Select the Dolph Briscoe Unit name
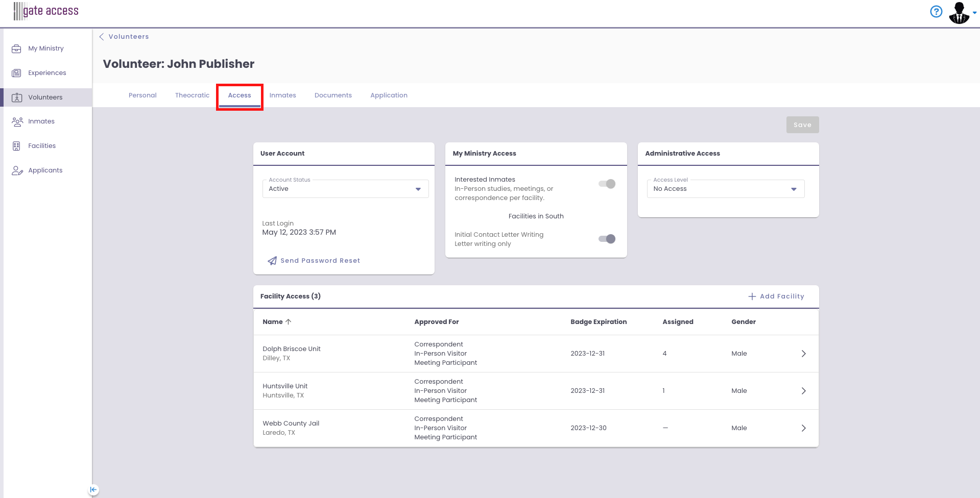The image size is (980, 498). point(292,349)
